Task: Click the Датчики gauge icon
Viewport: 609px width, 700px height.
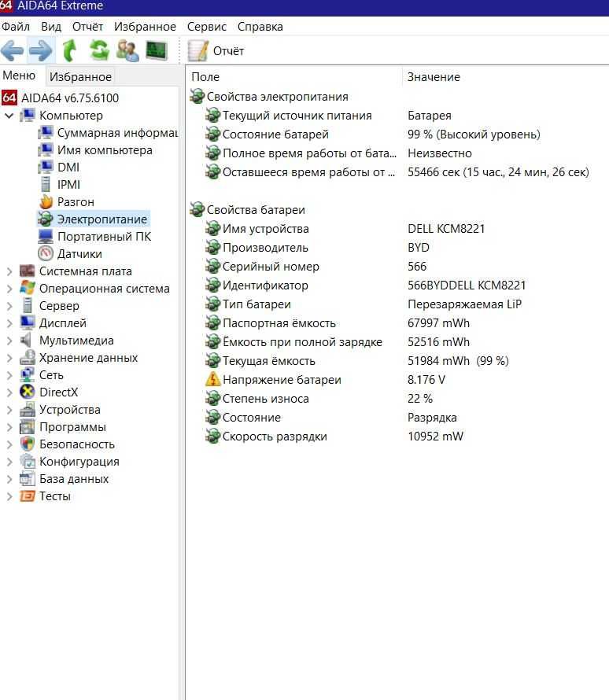Action: 46,253
